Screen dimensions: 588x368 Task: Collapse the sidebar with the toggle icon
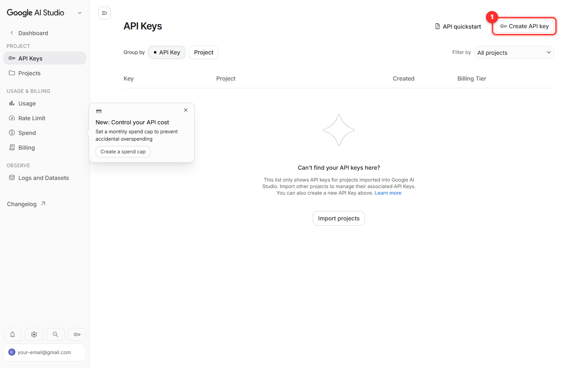pyautogui.click(x=105, y=13)
